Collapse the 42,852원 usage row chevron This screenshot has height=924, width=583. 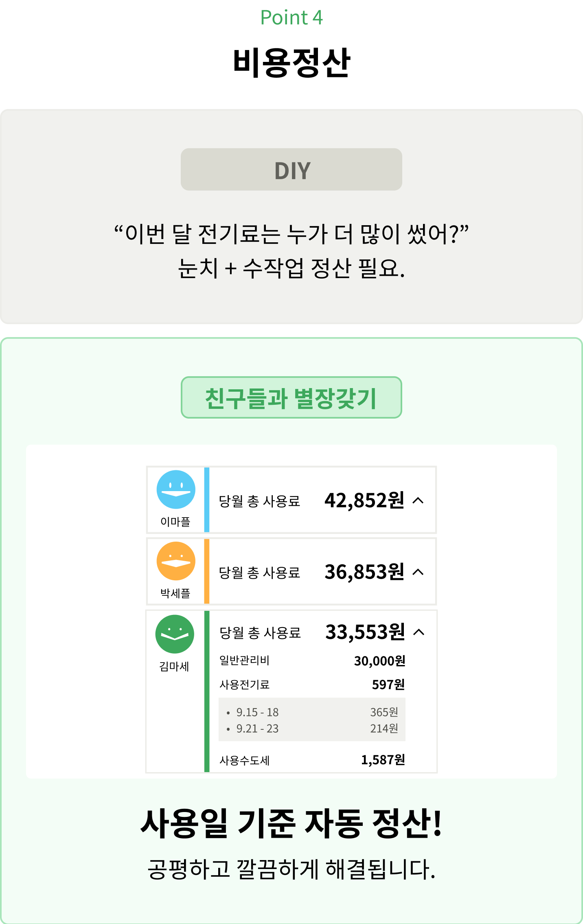418,500
